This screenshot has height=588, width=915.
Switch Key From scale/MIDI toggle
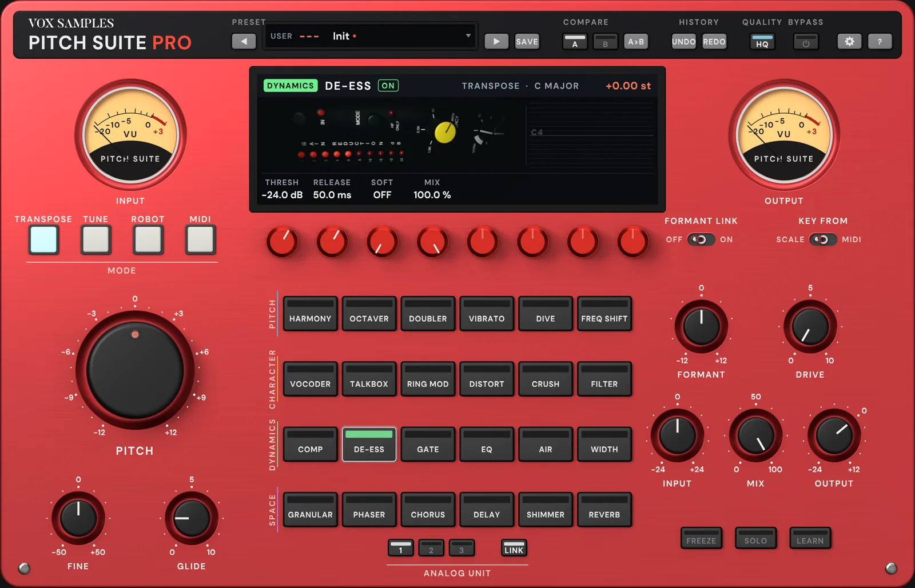822,239
